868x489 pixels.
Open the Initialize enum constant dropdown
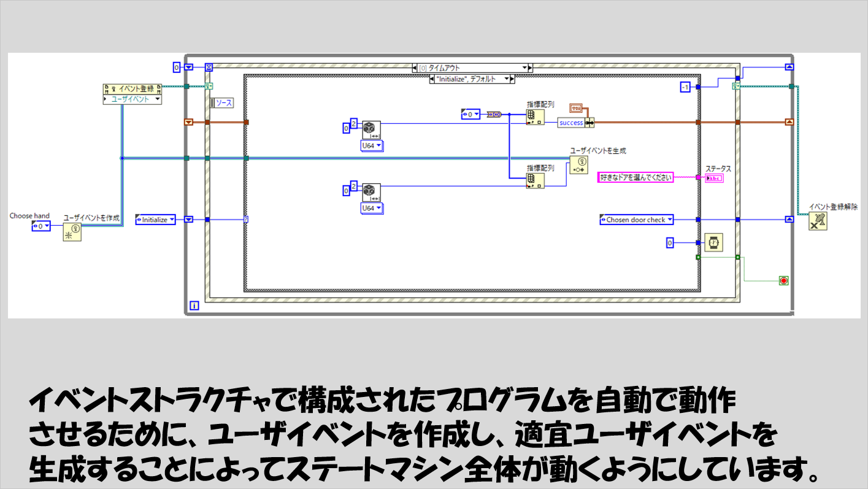click(155, 220)
